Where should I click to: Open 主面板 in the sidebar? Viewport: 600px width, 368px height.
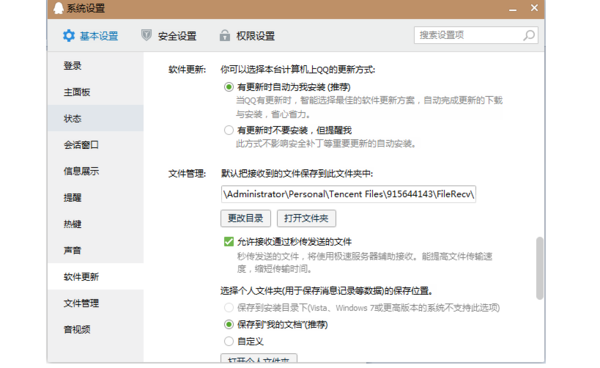[x=96, y=92]
